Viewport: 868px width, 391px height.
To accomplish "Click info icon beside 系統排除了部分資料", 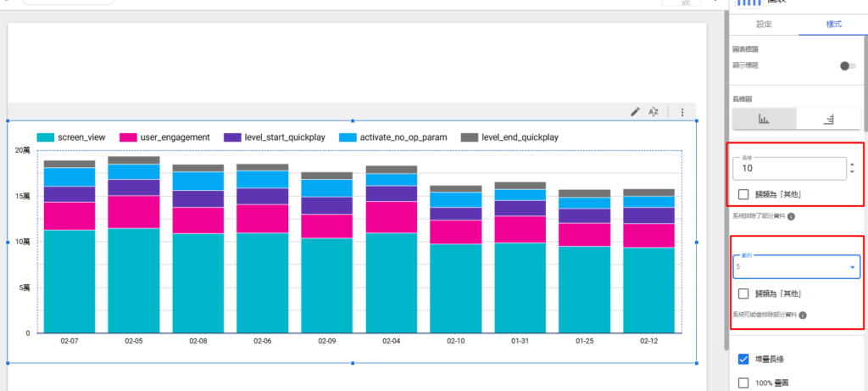I will pyautogui.click(x=791, y=216).
